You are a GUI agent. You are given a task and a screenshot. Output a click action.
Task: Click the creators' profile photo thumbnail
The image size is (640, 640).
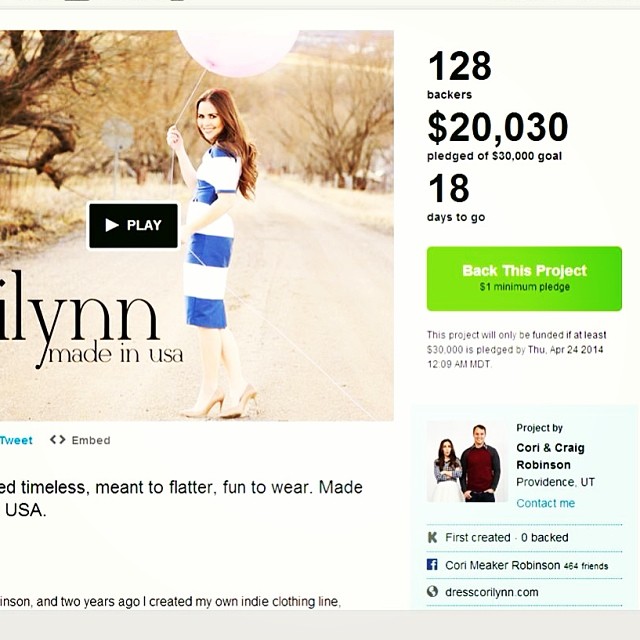click(467, 462)
